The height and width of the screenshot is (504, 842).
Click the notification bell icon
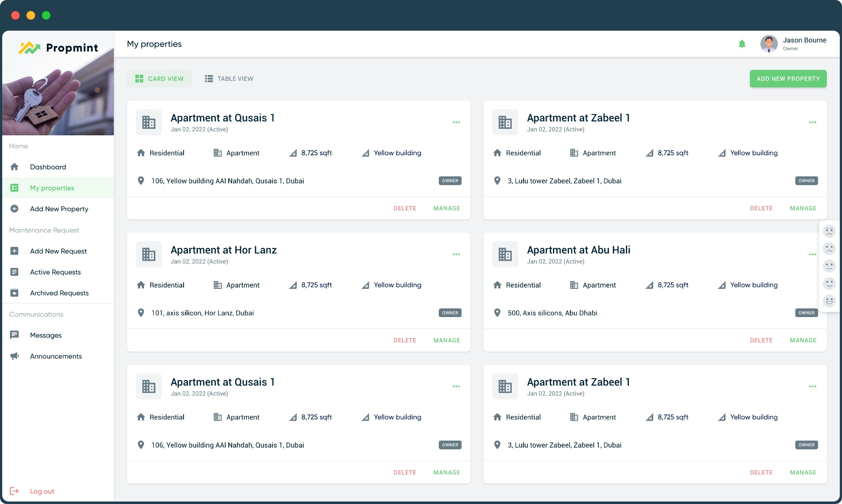pos(742,44)
